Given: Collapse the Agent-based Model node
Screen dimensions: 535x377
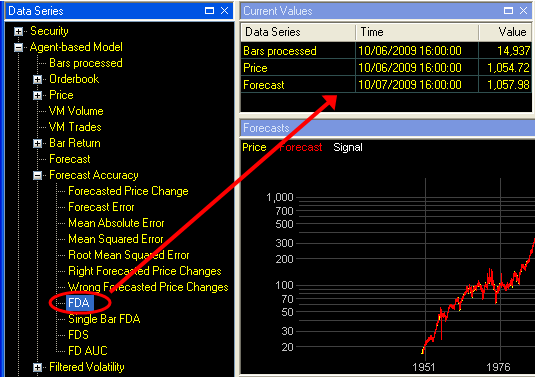Looking at the screenshot, I should pyautogui.click(x=18, y=47).
